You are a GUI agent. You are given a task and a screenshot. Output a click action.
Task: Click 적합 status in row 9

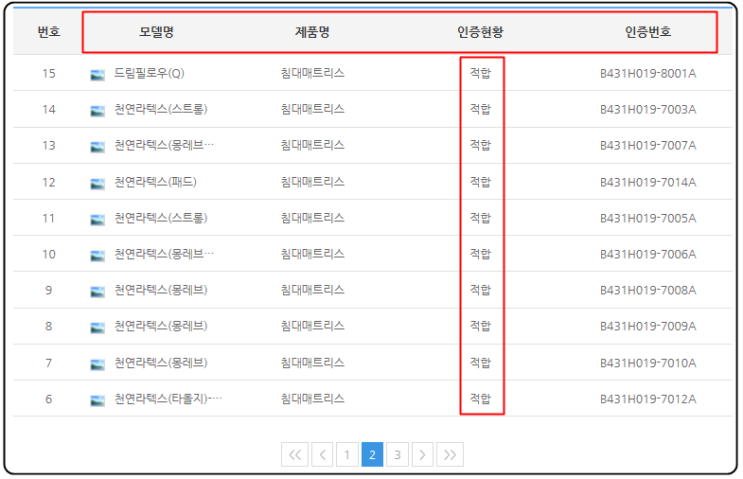click(480, 290)
